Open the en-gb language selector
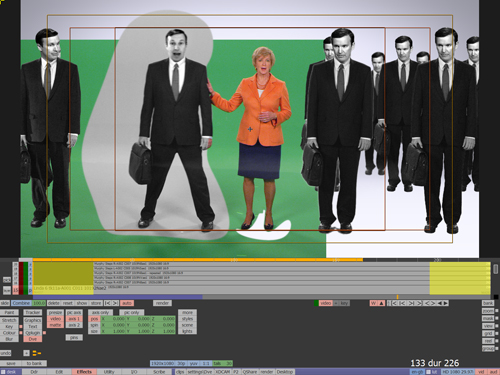Screen dimensions: 500x375 (x=417, y=372)
